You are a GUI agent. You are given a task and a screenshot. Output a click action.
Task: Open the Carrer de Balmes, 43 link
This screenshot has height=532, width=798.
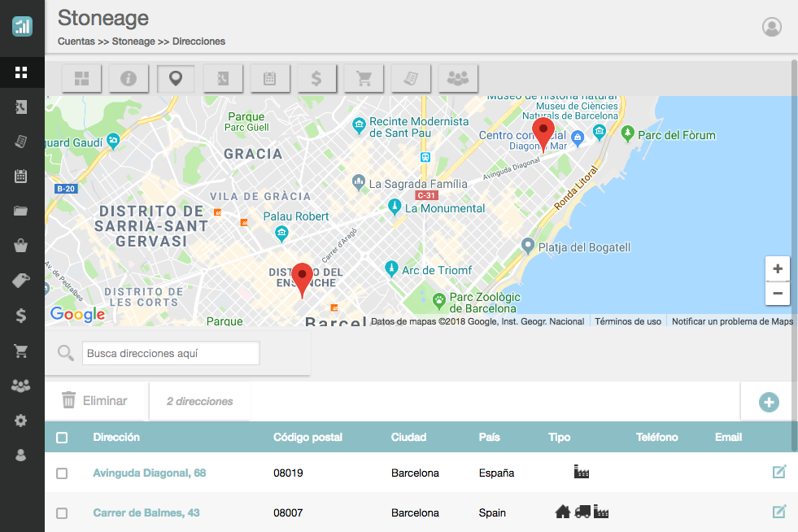(145, 512)
